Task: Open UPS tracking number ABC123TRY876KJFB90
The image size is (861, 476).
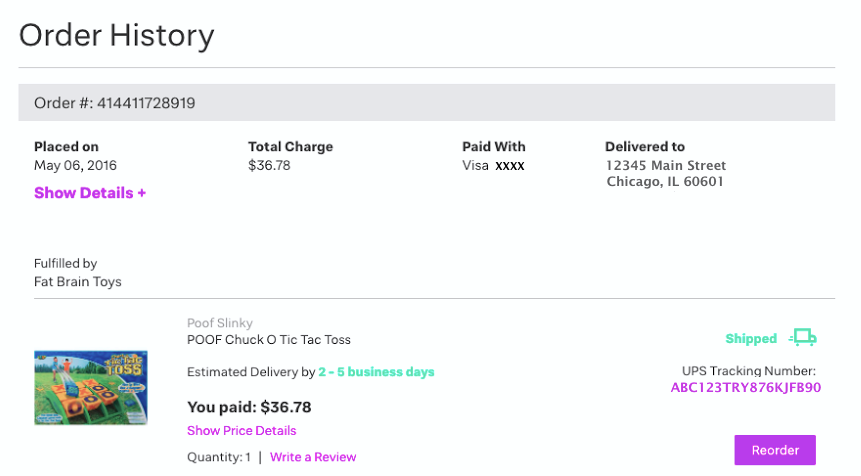Action: tap(745, 388)
